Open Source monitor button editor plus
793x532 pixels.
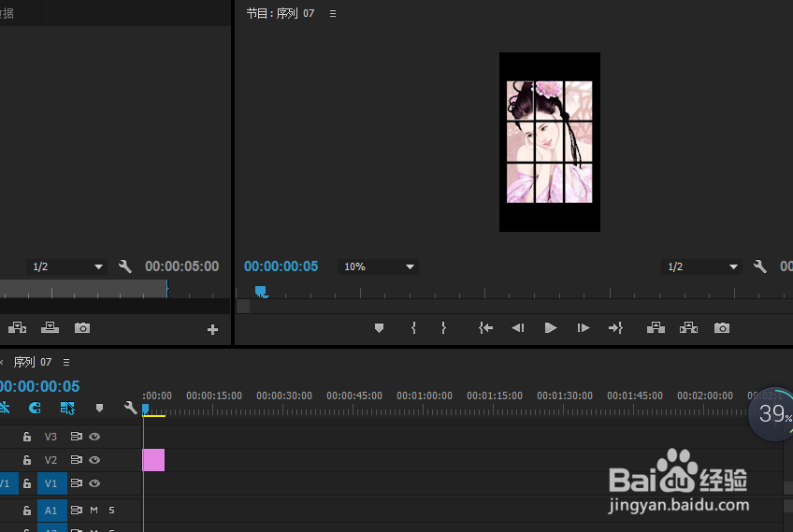point(212,330)
